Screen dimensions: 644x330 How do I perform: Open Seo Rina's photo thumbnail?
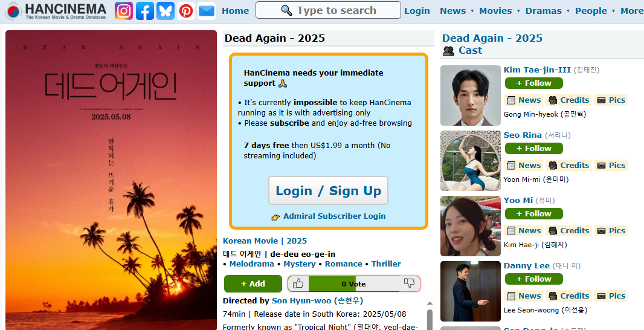pyautogui.click(x=471, y=161)
